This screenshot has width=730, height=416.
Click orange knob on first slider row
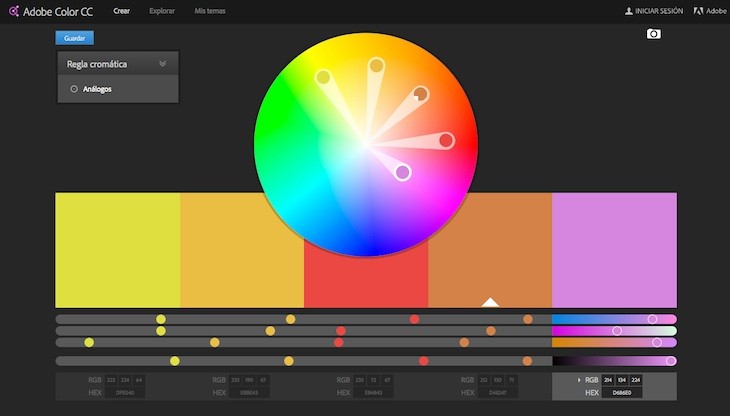527,319
